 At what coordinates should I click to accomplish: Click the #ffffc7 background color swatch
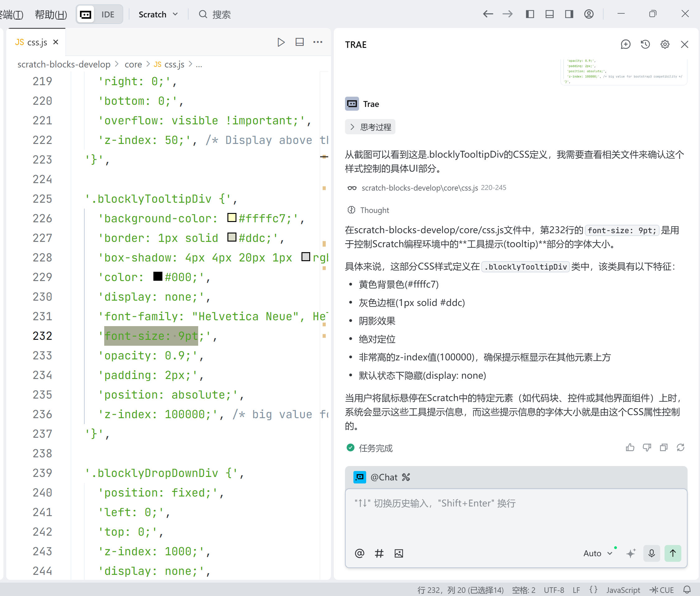[232, 218]
